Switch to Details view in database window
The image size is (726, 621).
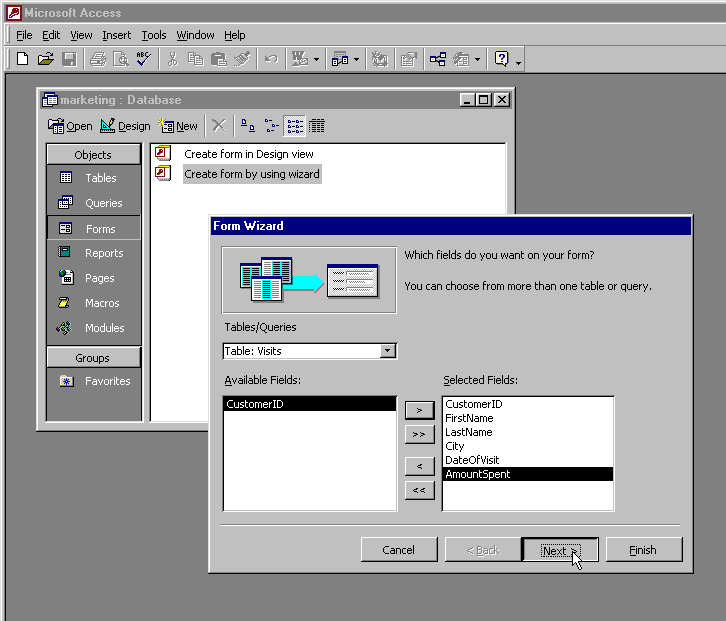coord(317,125)
